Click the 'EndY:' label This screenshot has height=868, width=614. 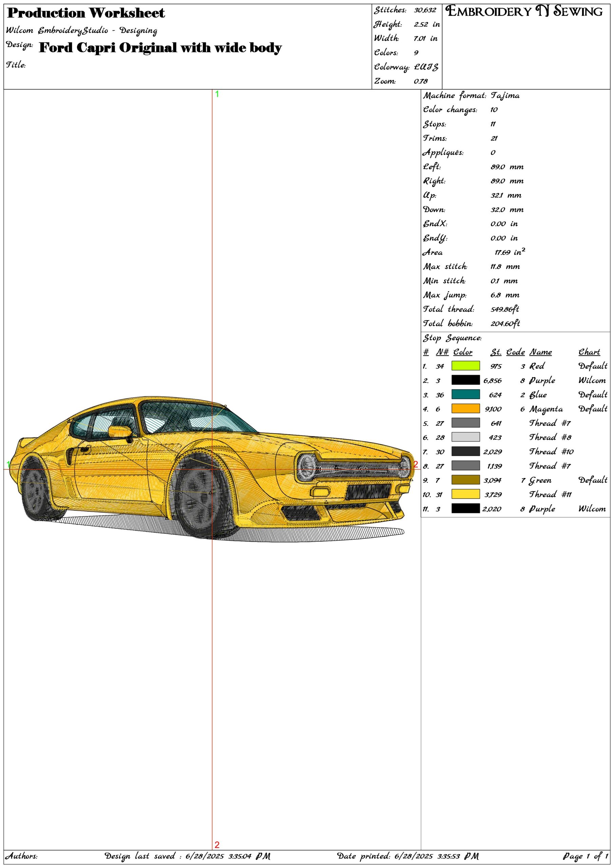click(435, 238)
